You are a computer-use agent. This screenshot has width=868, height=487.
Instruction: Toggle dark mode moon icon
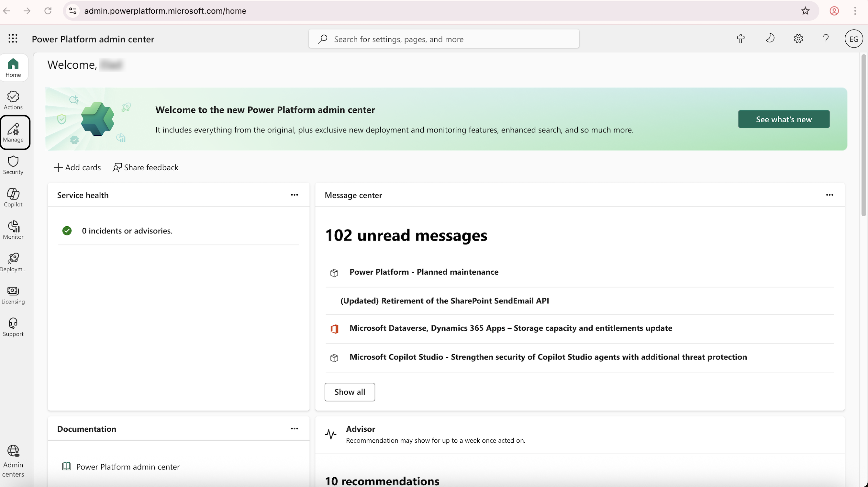coord(770,39)
